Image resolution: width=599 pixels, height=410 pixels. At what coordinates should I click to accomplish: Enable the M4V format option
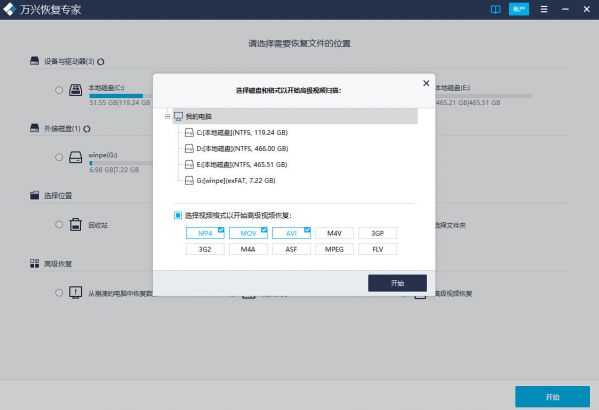334,233
